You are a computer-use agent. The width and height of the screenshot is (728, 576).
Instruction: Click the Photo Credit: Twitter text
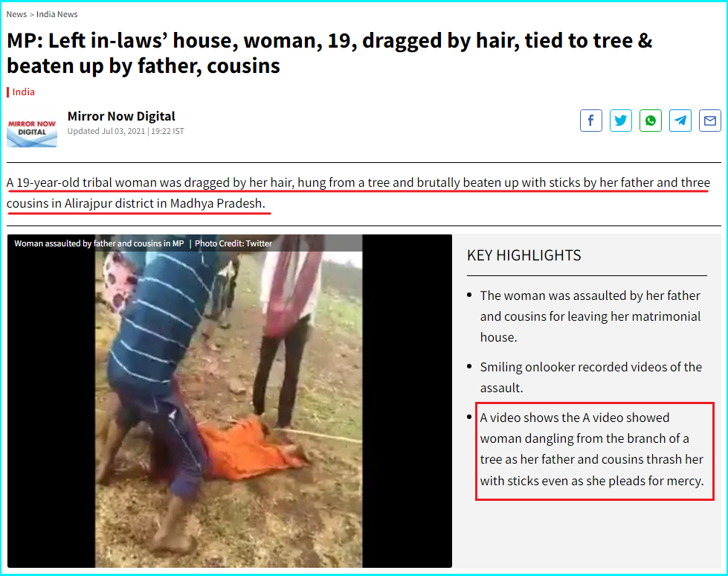233,243
